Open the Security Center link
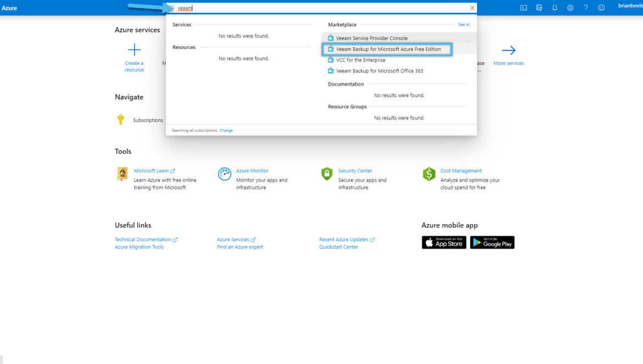Viewport: 643px width, 364px height. coord(355,171)
